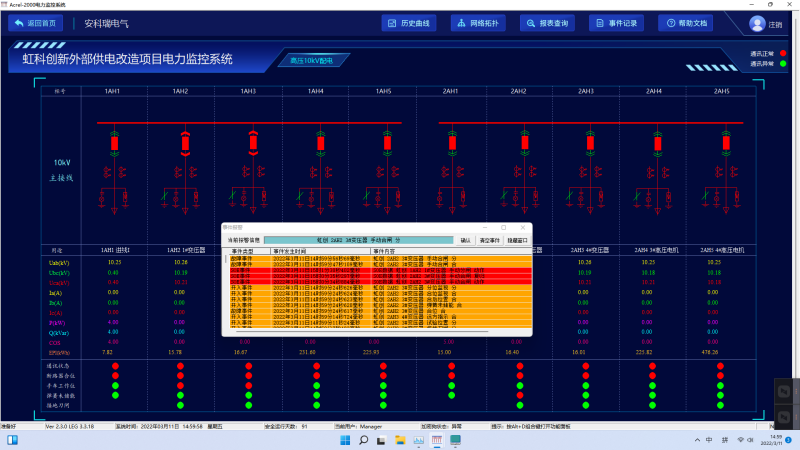This screenshot has width=800, height=450.
Task: Click the 1AH2 circuit breaker symbol
Action: click(x=185, y=144)
